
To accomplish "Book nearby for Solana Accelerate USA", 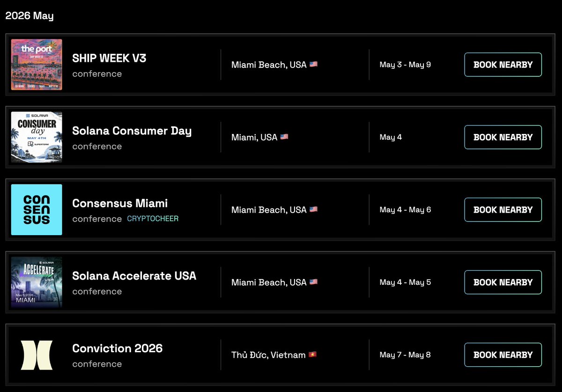I will click(x=503, y=282).
